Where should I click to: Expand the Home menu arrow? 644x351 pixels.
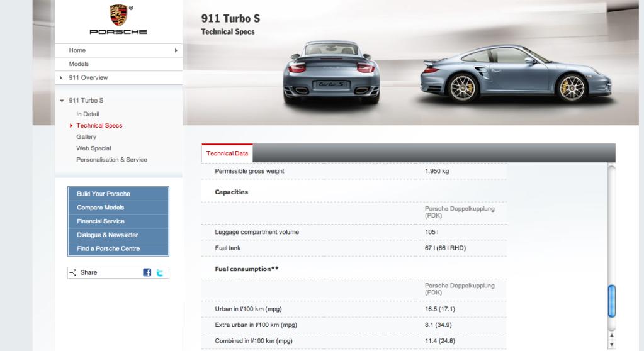(x=176, y=50)
